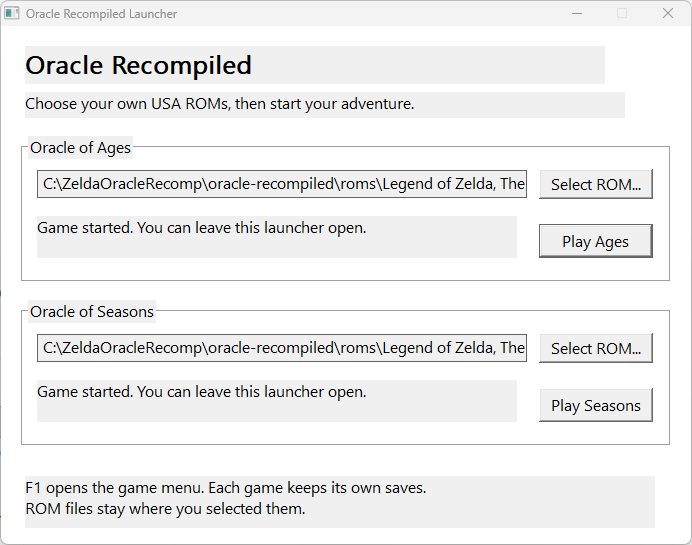Focus the Oracle of Seasons ROM path field
This screenshot has width=692, height=545.
click(282, 348)
